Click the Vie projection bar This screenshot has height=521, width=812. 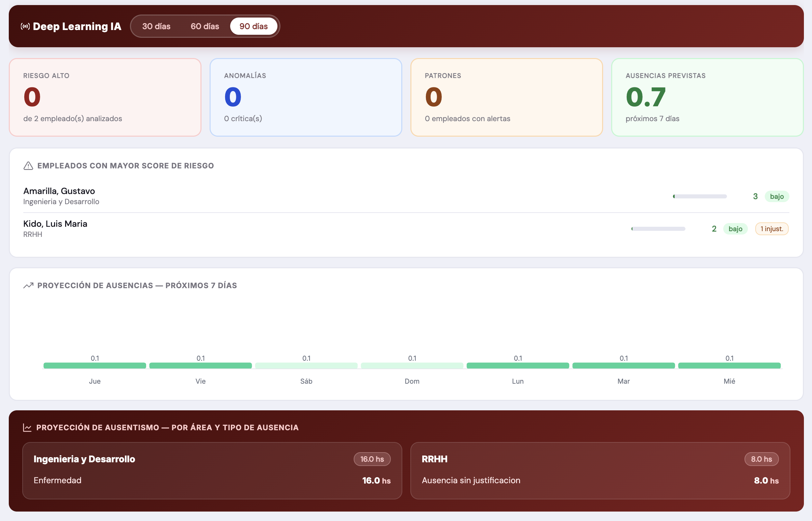(200, 366)
